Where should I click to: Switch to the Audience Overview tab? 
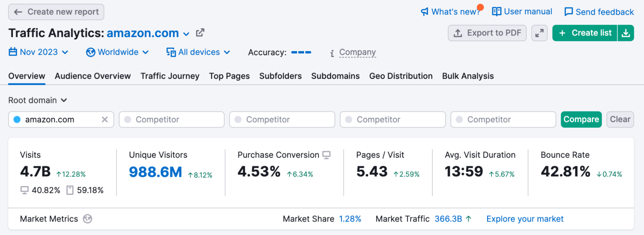[x=93, y=76]
